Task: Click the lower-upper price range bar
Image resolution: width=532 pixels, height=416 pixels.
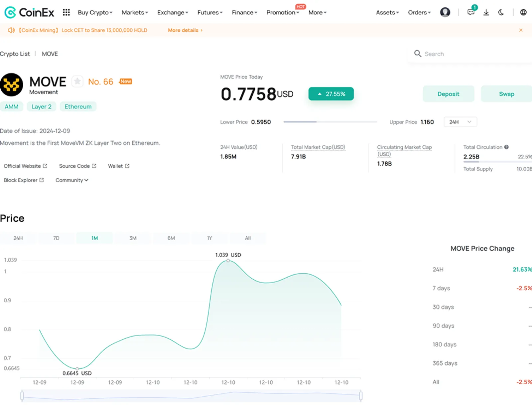Action: pyautogui.click(x=330, y=122)
